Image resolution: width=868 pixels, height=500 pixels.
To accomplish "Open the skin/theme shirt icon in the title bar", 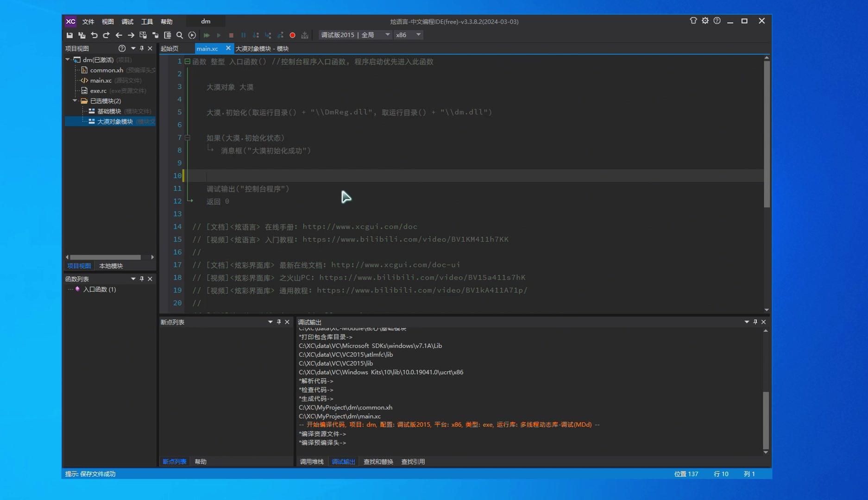I will point(693,21).
